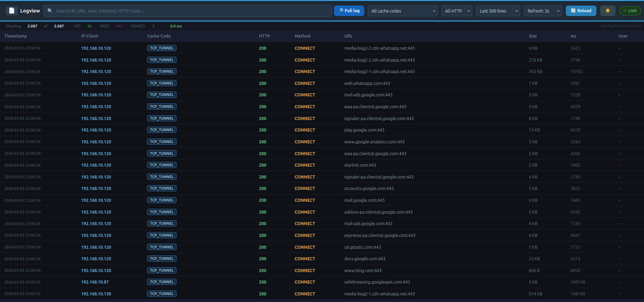
Task: Click TCP_TUNNEL badge in starlink.com row
Action: coord(162,165)
